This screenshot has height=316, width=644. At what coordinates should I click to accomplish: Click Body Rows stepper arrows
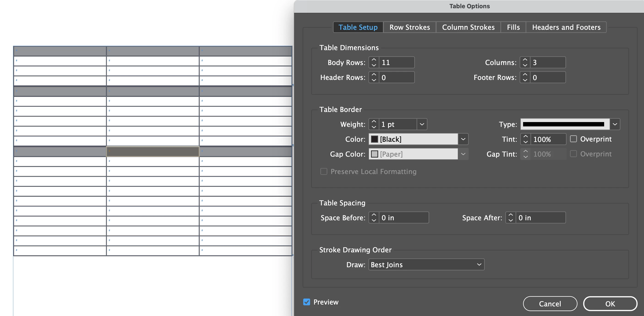tap(374, 63)
